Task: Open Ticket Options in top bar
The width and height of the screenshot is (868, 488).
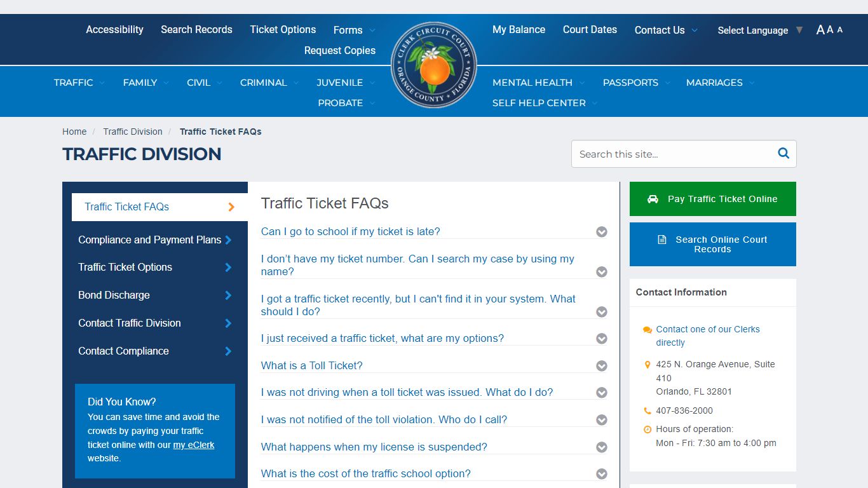Action: point(283,29)
